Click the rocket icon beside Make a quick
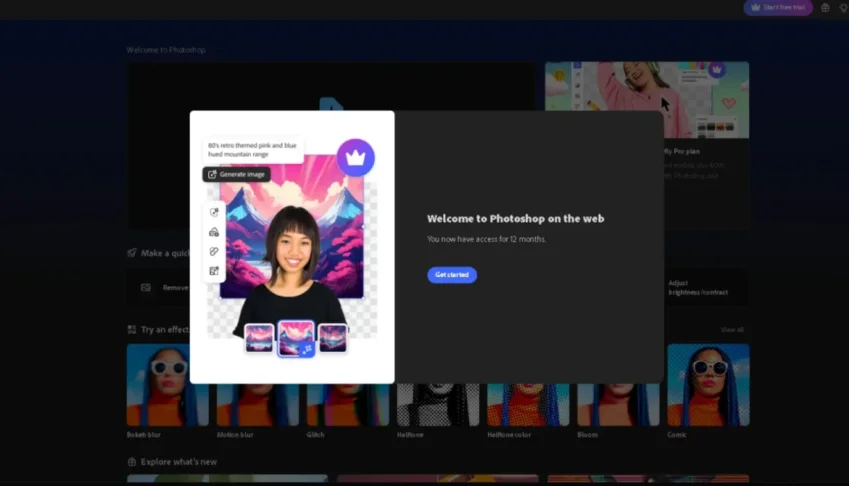This screenshot has height=486, width=849. [132, 253]
